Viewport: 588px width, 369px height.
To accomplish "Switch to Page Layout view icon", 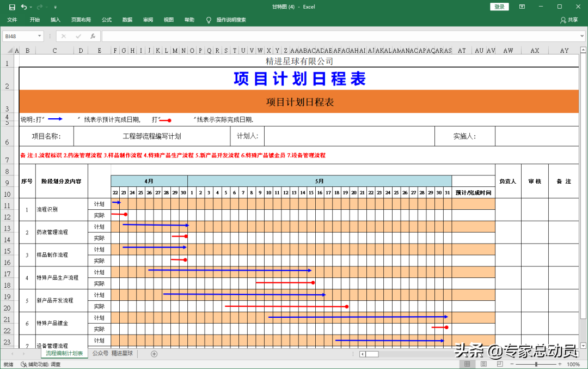I will (484, 364).
